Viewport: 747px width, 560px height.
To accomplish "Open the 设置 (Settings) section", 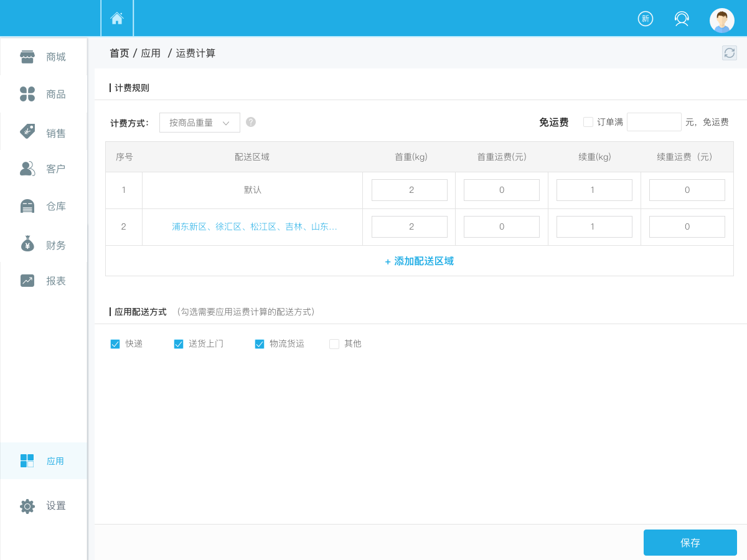I will [x=44, y=506].
